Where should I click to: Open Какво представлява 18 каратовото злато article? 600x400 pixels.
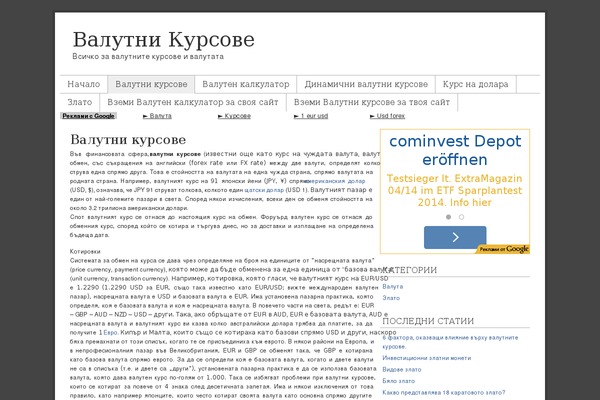(x=443, y=393)
